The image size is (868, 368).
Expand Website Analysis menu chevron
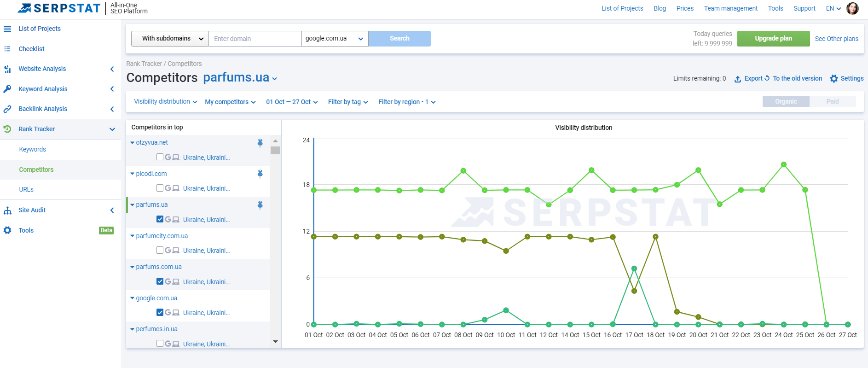pyautogui.click(x=112, y=69)
